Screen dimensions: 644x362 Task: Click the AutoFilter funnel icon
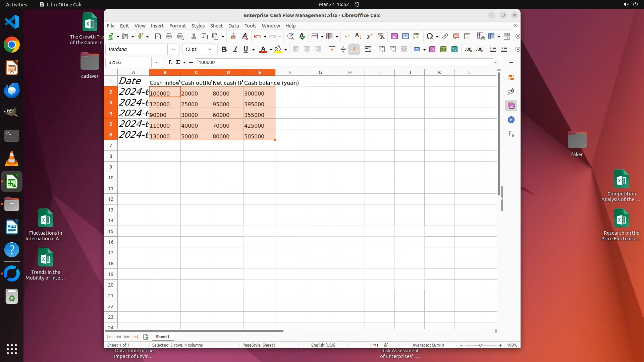(381, 37)
